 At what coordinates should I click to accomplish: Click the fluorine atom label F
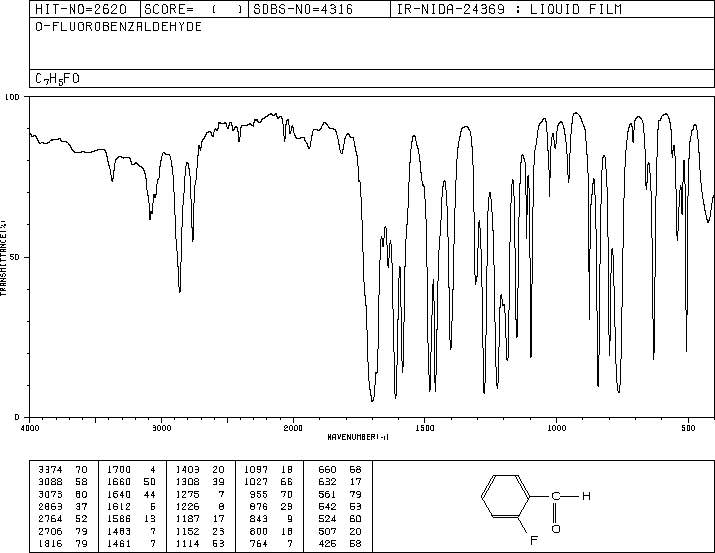(534, 541)
